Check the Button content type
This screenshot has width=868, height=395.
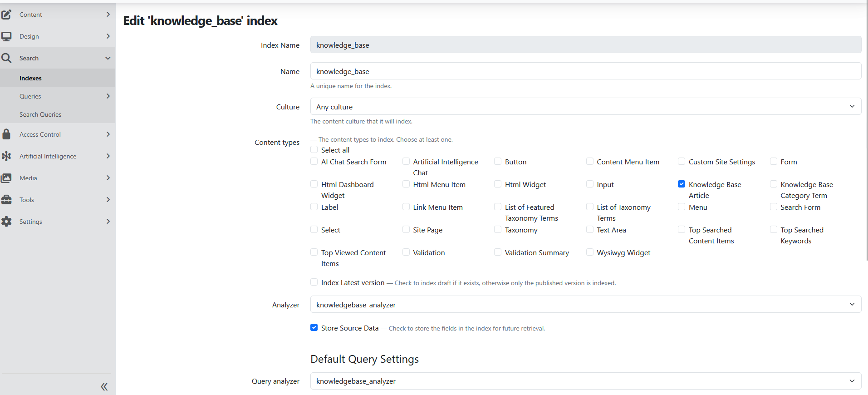pyautogui.click(x=498, y=161)
